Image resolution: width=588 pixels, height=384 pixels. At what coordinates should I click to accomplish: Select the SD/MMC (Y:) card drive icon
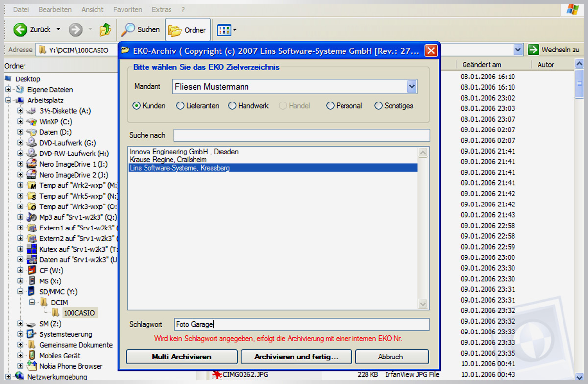[32, 292]
